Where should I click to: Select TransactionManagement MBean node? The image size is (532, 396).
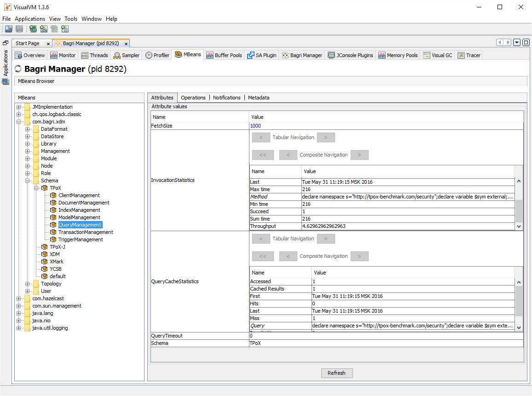click(x=86, y=232)
